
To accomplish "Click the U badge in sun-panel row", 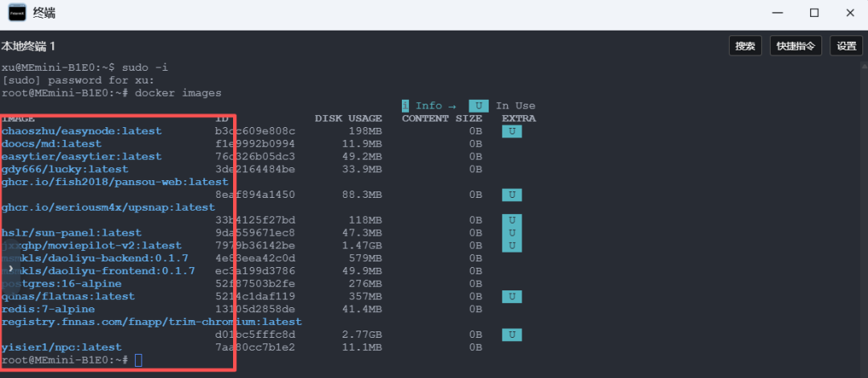I will 512,232.
